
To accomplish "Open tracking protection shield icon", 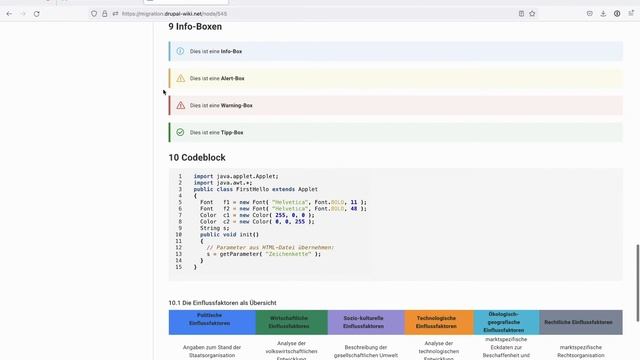I will pos(94,14).
